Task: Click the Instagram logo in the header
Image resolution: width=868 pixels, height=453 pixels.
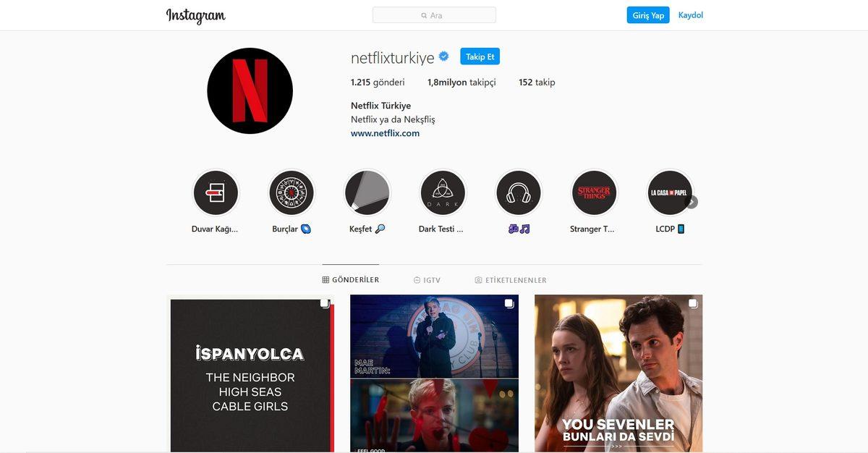Action: pyautogui.click(x=196, y=15)
